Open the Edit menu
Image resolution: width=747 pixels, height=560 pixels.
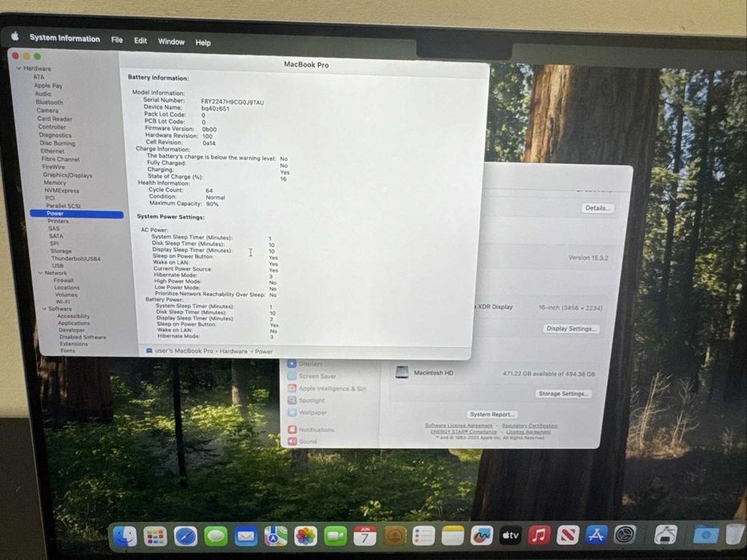tap(141, 41)
